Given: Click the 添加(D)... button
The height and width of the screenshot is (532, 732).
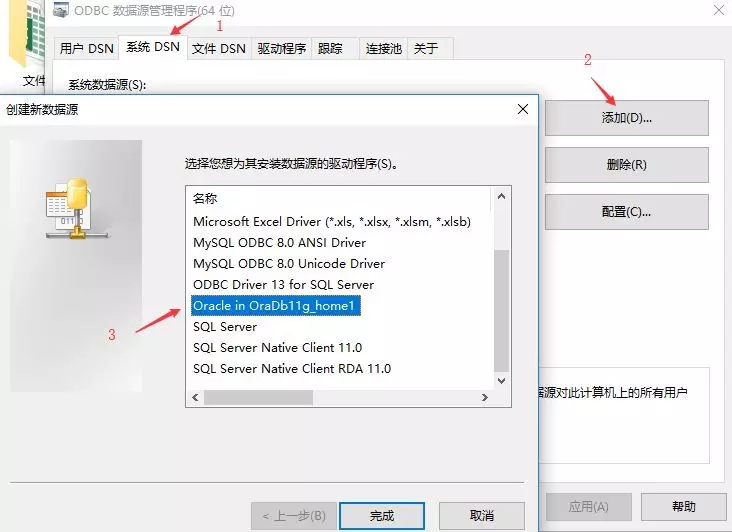Looking at the screenshot, I should pos(626,118).
